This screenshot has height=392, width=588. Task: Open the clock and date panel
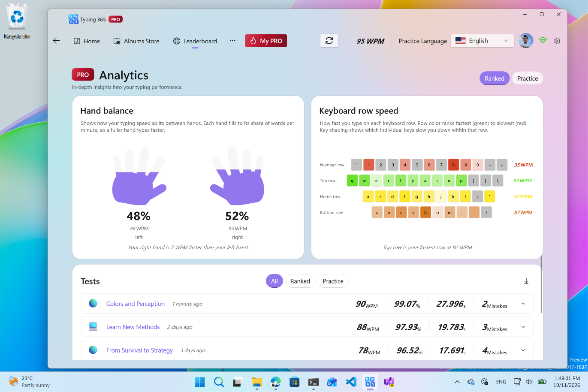567,382
